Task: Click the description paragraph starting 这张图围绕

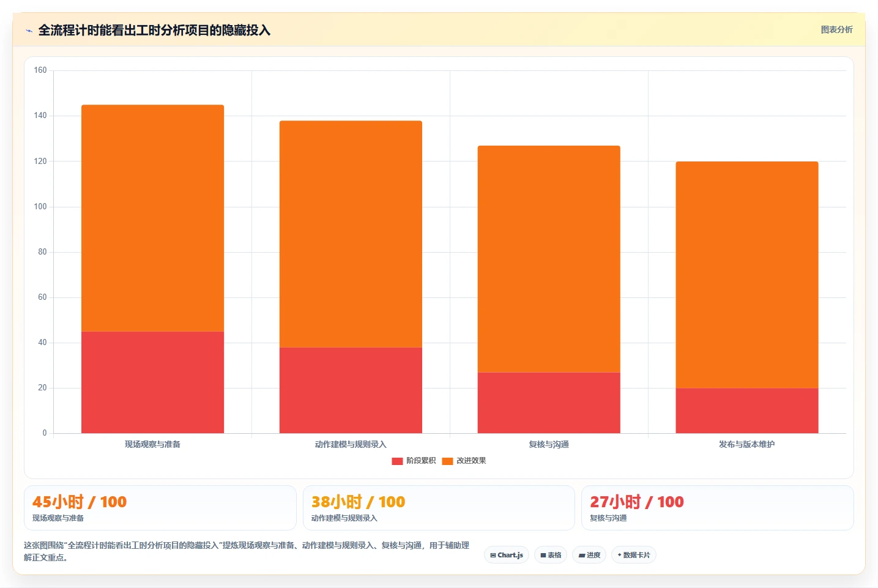Action: click(x=247, y=551)
